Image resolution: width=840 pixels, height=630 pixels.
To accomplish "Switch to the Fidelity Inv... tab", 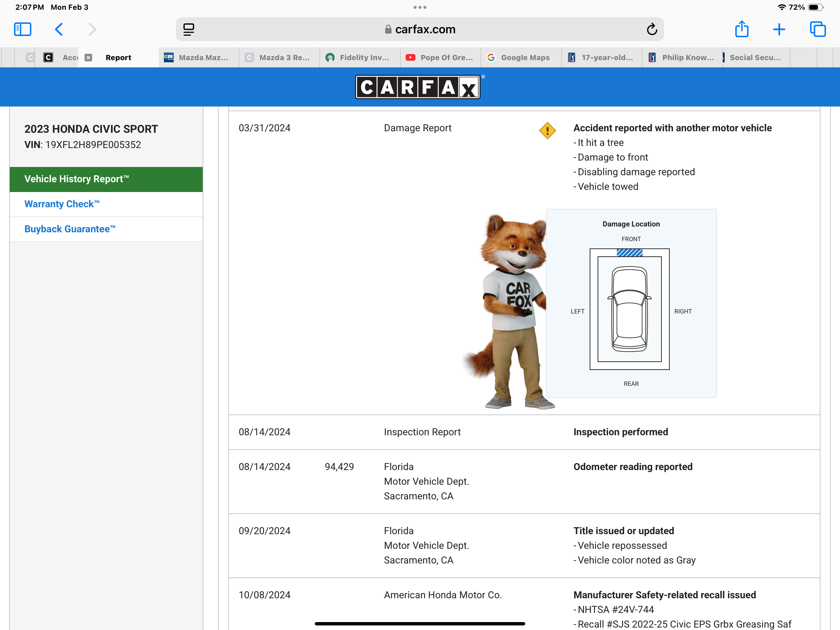I will click(360, 57).
